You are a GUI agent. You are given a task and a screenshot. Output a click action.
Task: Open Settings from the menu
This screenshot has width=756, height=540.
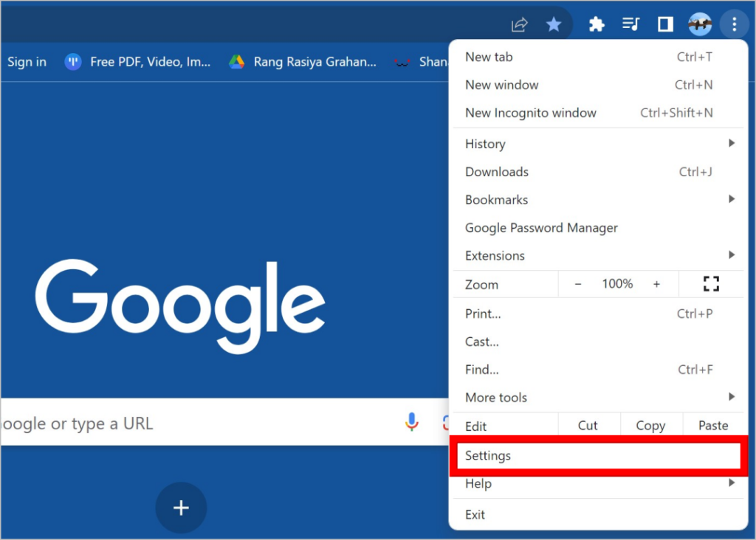point(598,455)
